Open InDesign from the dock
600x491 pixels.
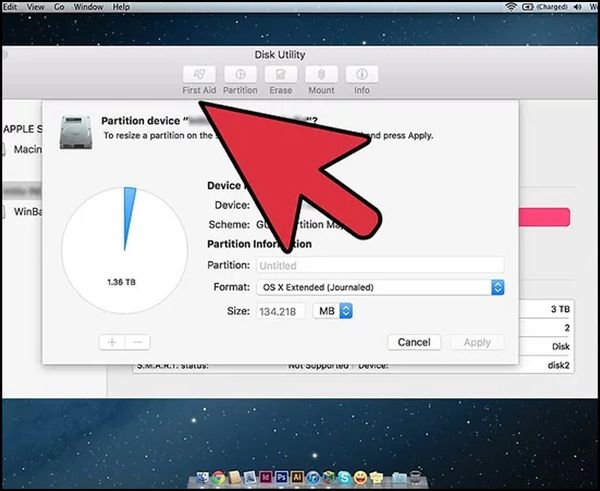pos(267,478)
